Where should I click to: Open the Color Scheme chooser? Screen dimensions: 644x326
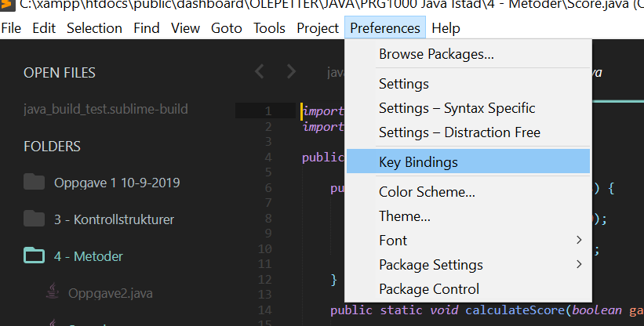point(427,192)
